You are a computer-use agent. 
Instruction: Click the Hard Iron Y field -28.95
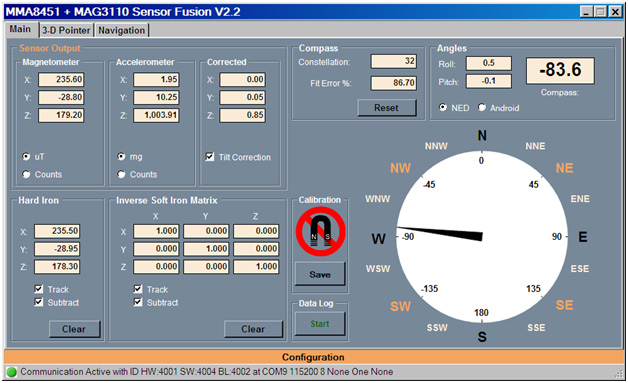pyautogui.click(x=57, y=249)
